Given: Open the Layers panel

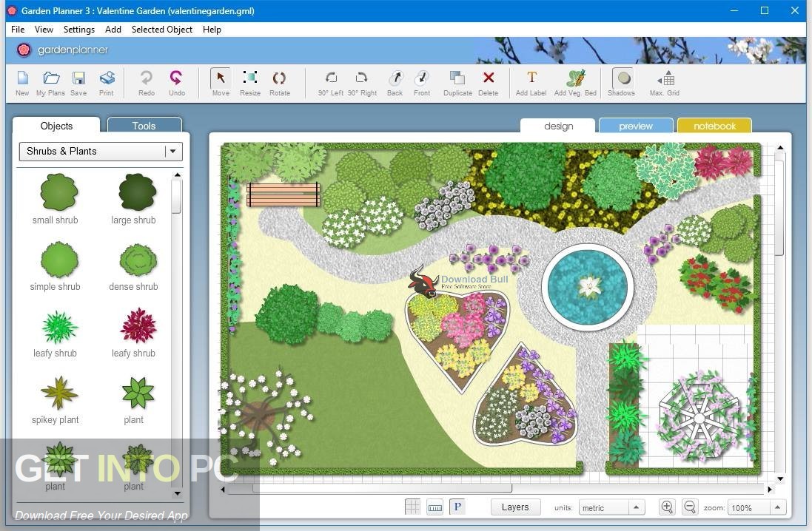Looking at the screenshot, I should [x=515, y=507].
